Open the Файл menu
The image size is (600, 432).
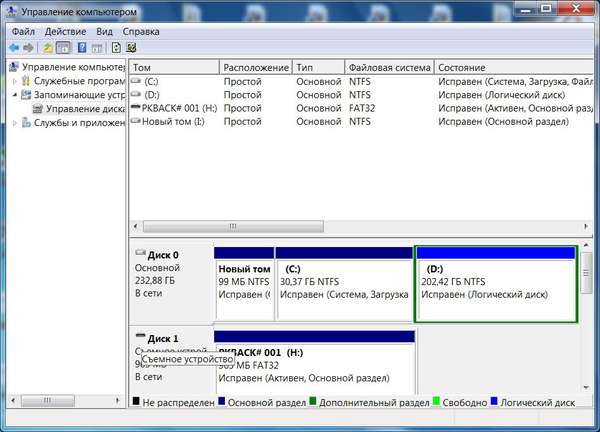[23, 31]
